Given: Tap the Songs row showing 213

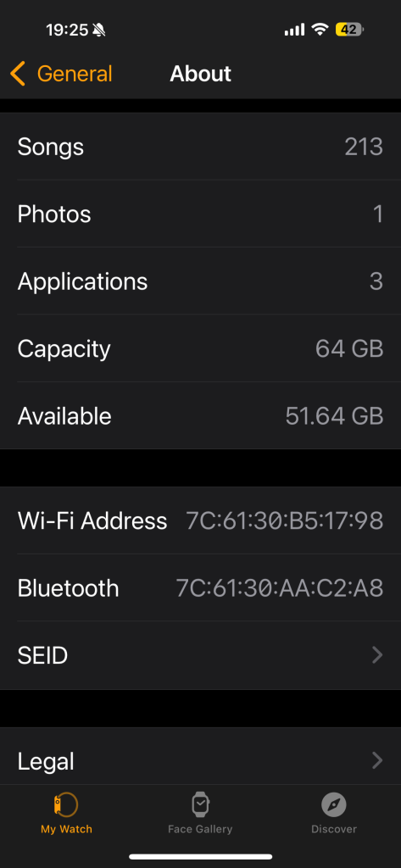Looking at the screenshot, I should tap(200, 147).
